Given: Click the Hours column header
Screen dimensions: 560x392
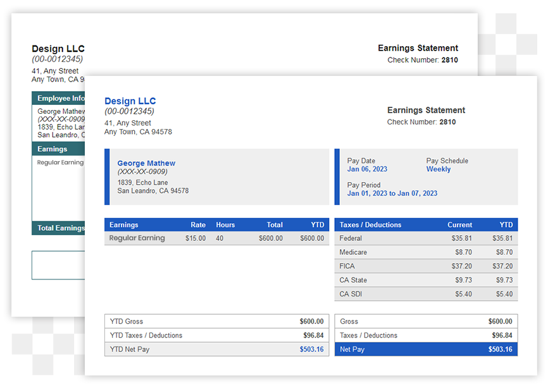Looking at the screenshot, I should [x=225, y=224].
